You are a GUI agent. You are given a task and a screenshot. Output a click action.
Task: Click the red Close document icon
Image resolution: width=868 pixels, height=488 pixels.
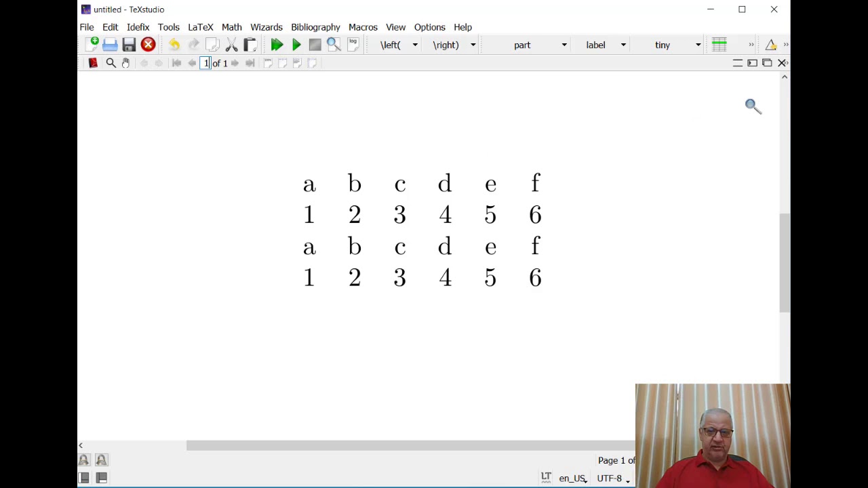click(x=148, y=45)
